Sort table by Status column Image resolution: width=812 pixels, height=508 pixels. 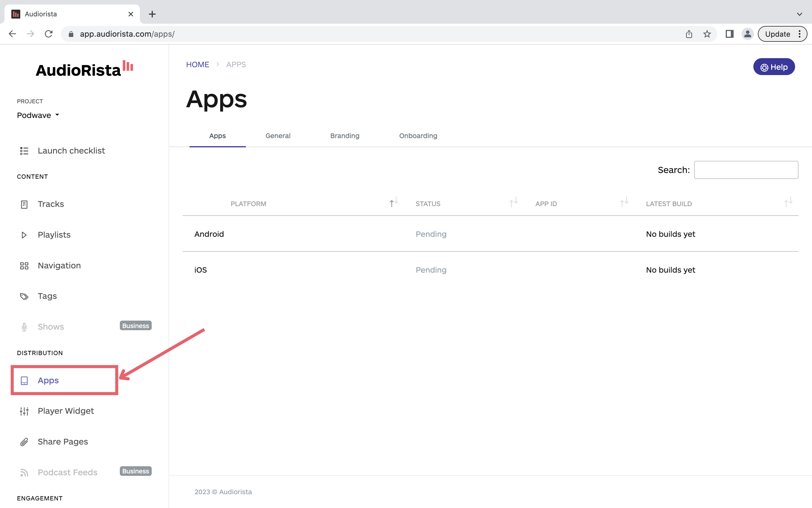click(514, 202)
